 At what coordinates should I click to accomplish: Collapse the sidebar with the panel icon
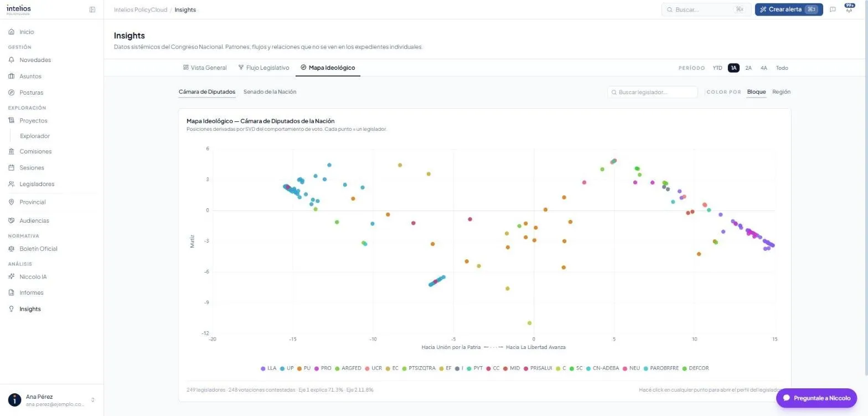[x=92, y=9]
